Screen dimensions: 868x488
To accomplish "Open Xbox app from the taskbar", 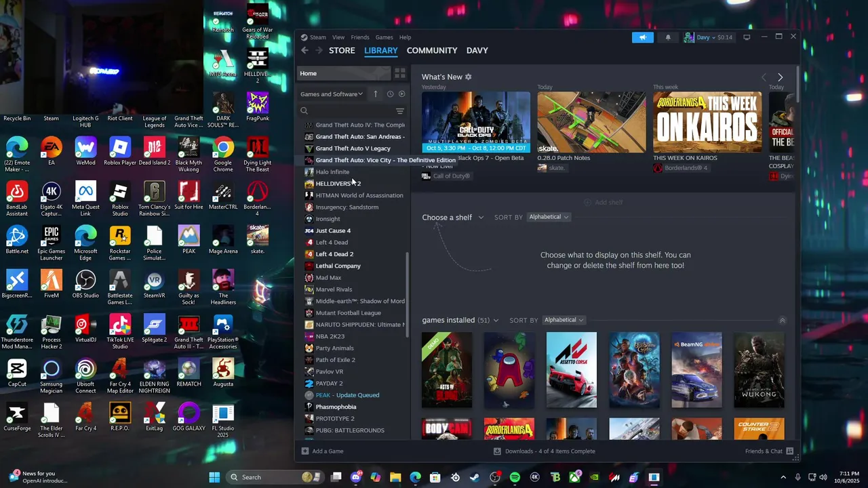I will click(574, 477).
